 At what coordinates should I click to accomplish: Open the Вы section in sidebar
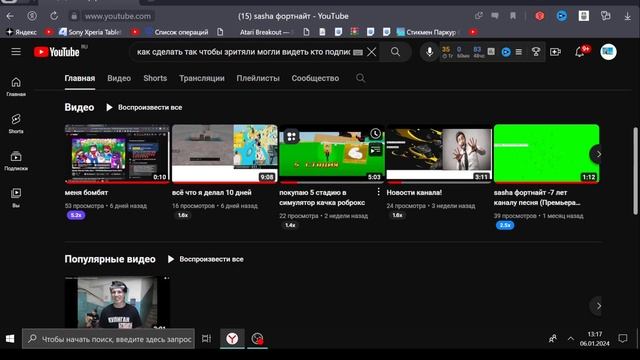point(16,198)
